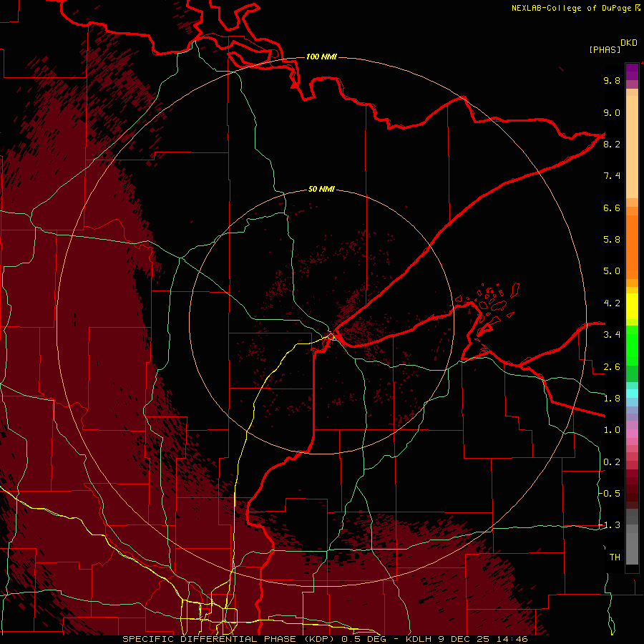Click the 2.6 scale value
644x644 pixels.
click(612, 367)
